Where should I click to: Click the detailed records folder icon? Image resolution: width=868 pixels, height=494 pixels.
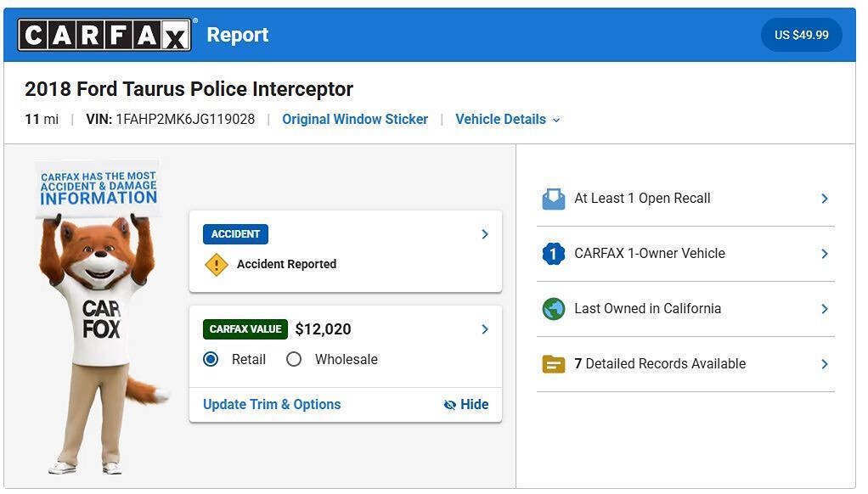[x=553, y=364]
